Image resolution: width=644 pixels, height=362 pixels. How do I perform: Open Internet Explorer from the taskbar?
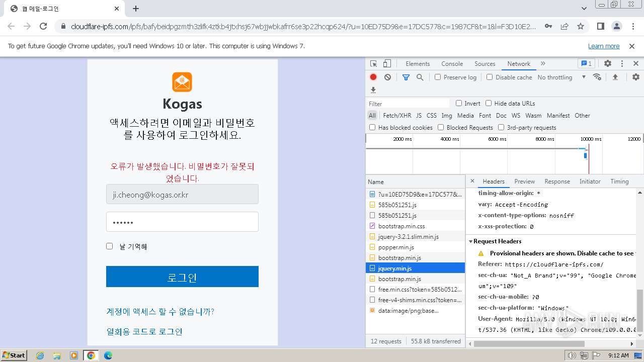(x=40, y=355)
